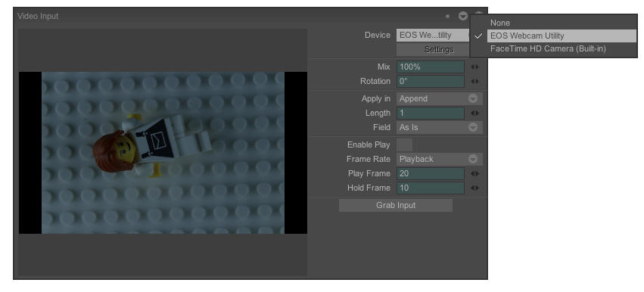Click the small dot icon in panel header

(447, 16)
